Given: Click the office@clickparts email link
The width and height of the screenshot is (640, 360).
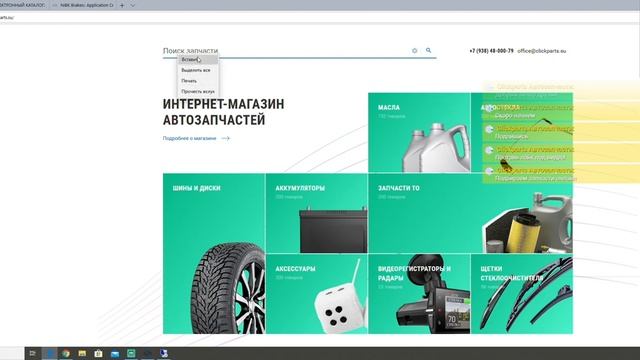Looking at the screenshot, I should click(542, 51).
